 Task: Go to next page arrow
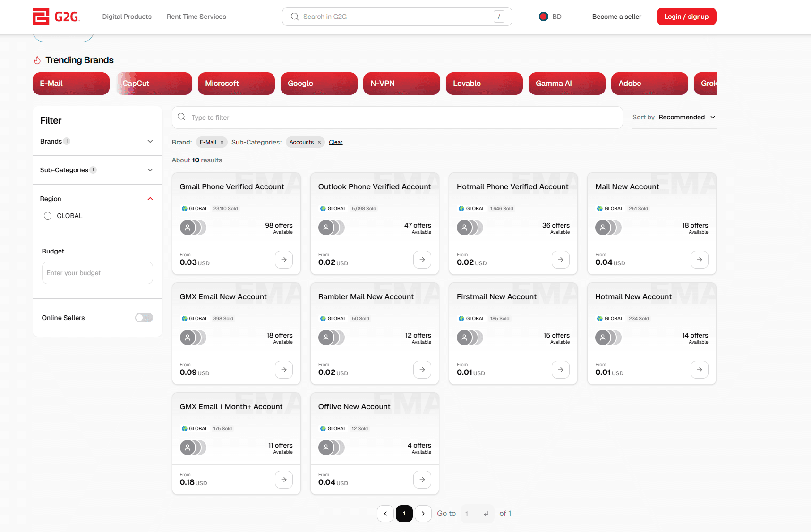click(x=423, y=514)
